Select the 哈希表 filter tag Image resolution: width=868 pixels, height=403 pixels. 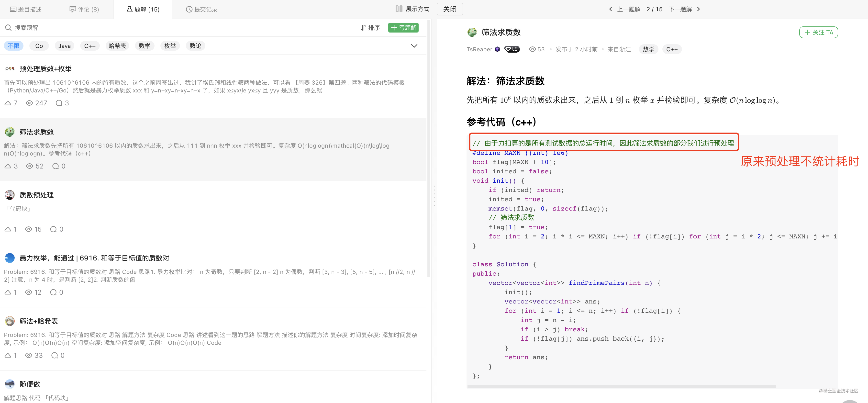coord(117,46)
